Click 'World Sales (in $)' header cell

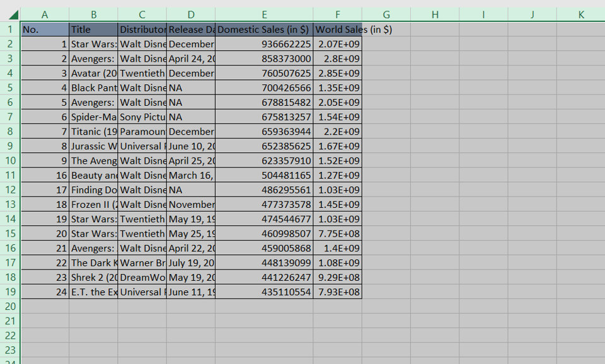[x=338, y=30]
